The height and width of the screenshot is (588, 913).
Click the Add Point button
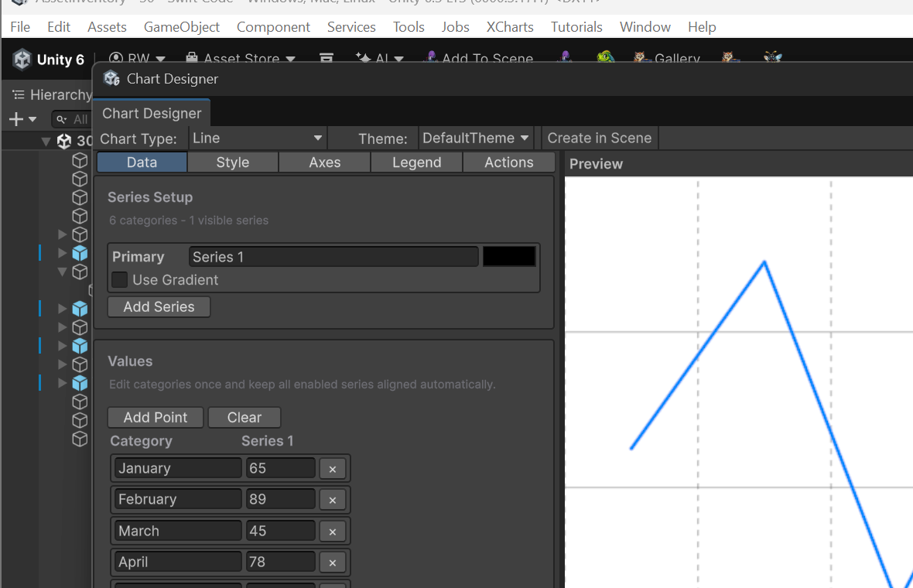tap(156, 418)
